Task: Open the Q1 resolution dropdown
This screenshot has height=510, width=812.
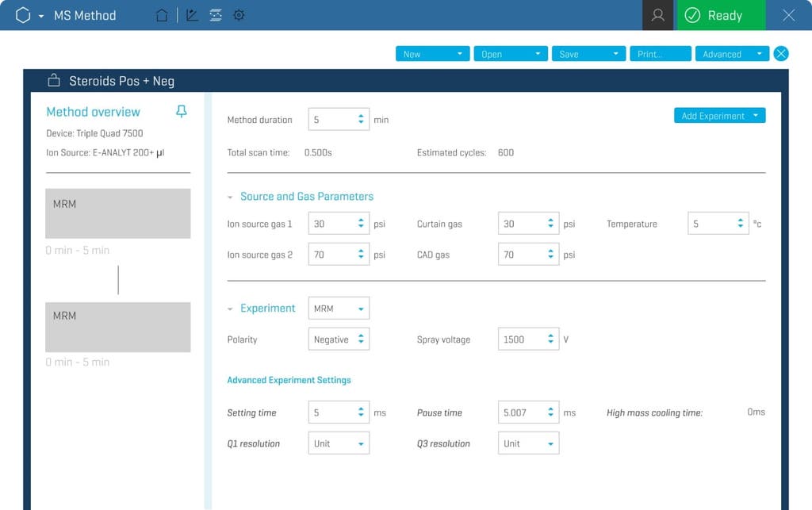Action: pyautogui.click(x=339, y=443)
